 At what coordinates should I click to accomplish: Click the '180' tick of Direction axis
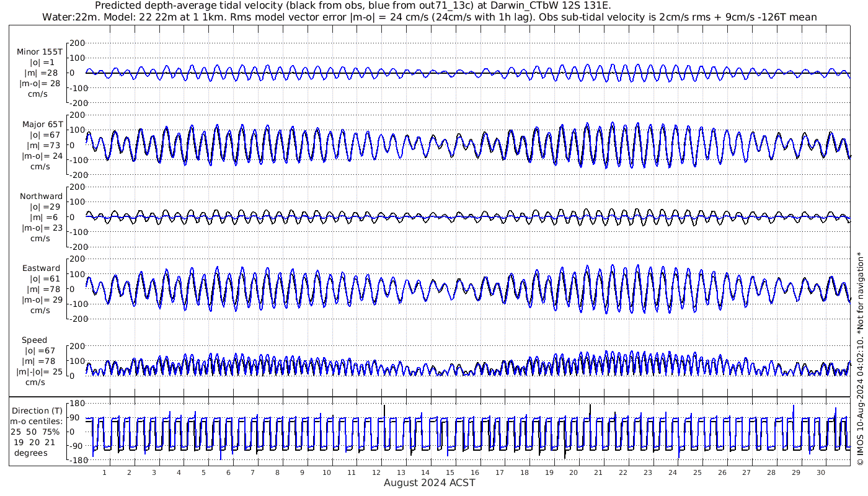point(76,404)
